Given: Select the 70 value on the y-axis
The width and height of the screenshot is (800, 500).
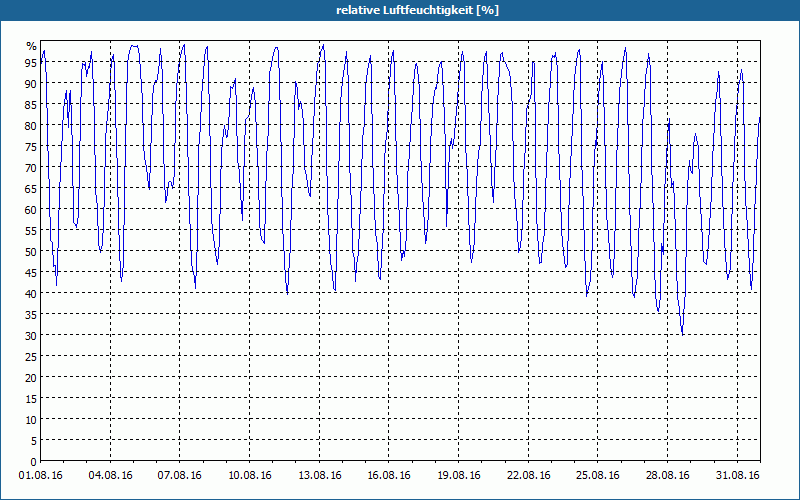Looking at the screenshot, I should (32, 167).
